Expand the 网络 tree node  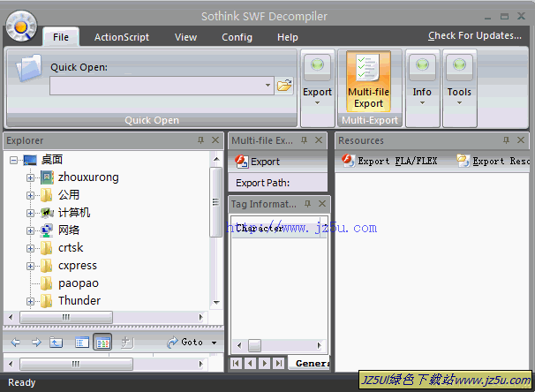pyautogui.click(x=30, y=231)
